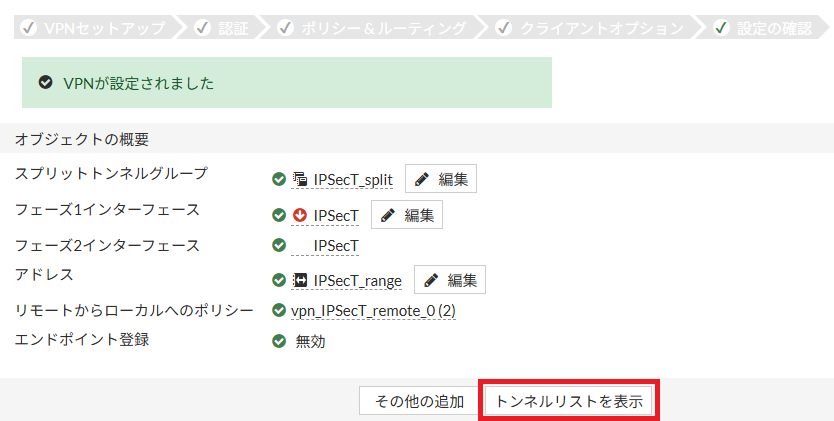Click the VPNが設定されました message text
This screenshot has height=421, width=834.
point(138,83)
